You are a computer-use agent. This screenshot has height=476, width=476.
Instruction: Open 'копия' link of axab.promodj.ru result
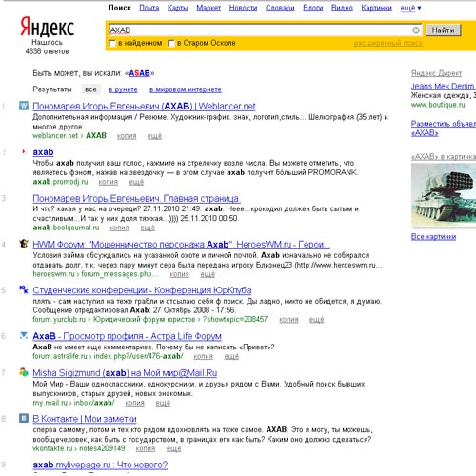click(x=109, y=182)
